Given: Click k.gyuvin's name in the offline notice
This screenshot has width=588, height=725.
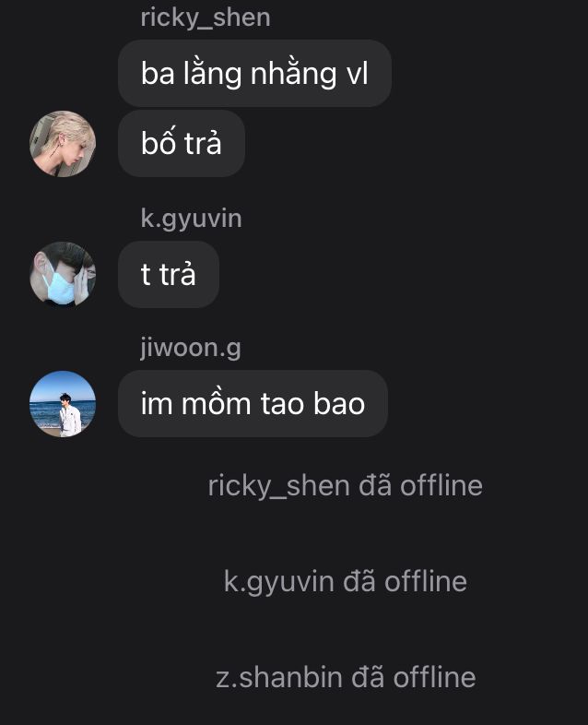Looking at the screenshot, I should point(279,582).
